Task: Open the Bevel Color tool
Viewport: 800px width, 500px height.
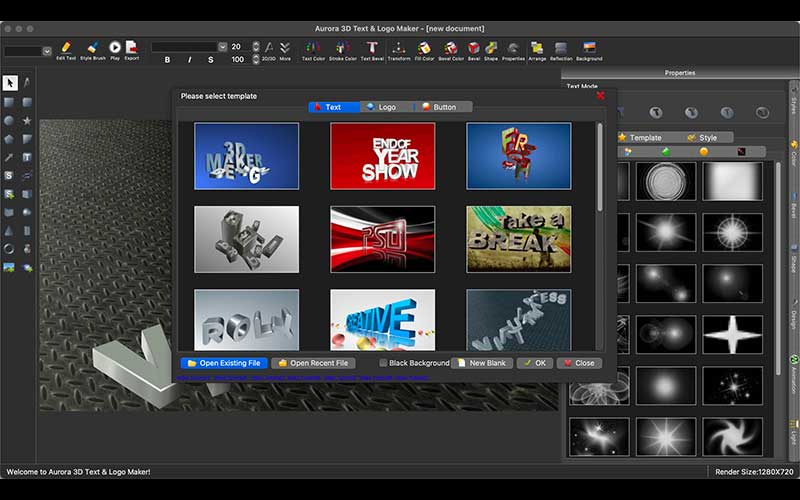Action: [x=451, y=51]
